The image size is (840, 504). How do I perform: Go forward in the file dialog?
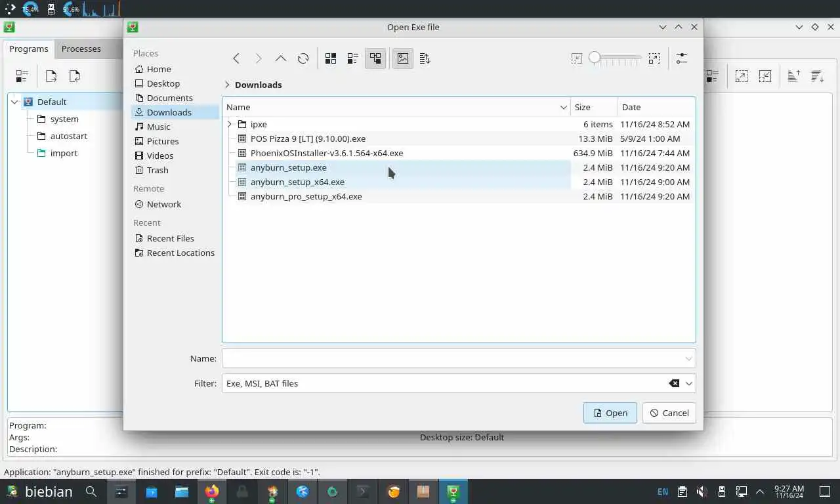click(259, 58)
